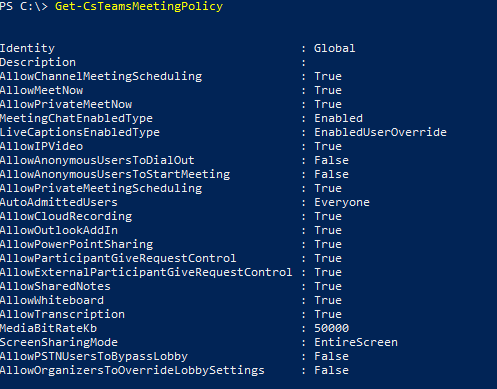This screenshot has height=389, width=497.
Task: Click the Enabled value for MeetingChatEnabledType
Action: coord(338,118)
